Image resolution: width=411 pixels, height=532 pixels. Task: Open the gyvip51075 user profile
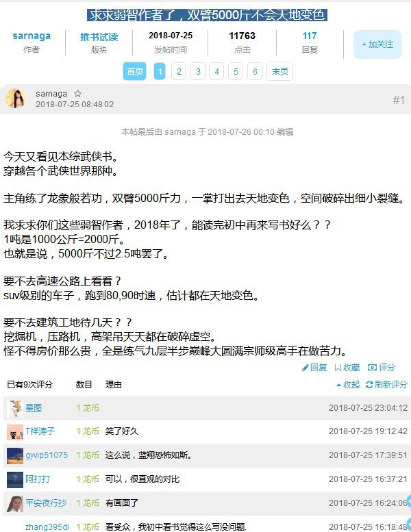click(x=47, y=455)
